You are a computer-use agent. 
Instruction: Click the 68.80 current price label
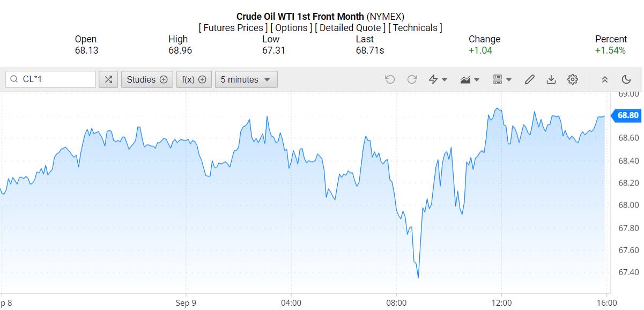point(627,115)
